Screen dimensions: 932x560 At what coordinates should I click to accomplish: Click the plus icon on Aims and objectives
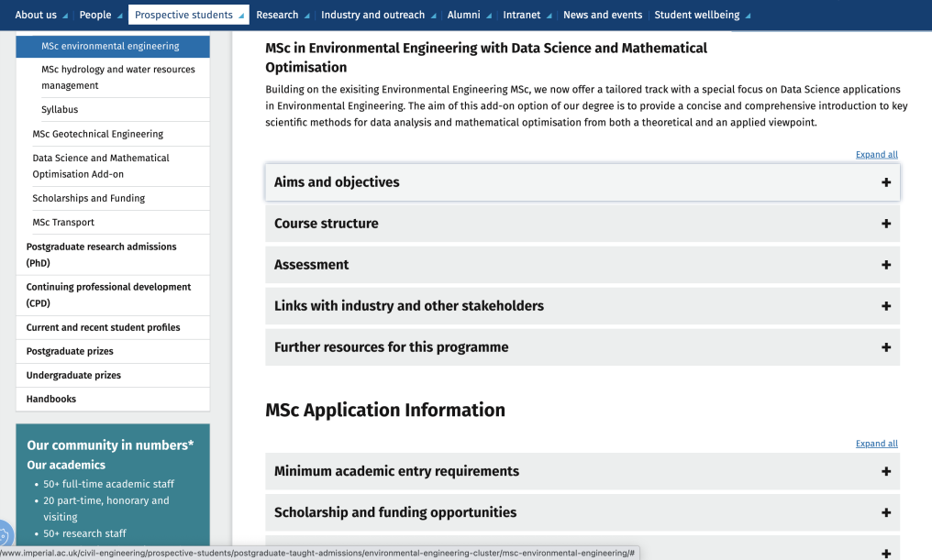click(x=886, y=182)
